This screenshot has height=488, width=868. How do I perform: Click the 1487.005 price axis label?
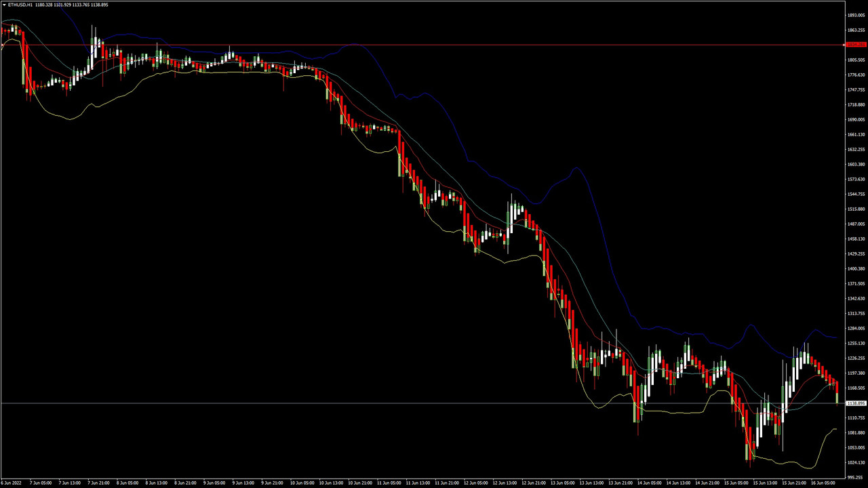click(x=856, y=224)
